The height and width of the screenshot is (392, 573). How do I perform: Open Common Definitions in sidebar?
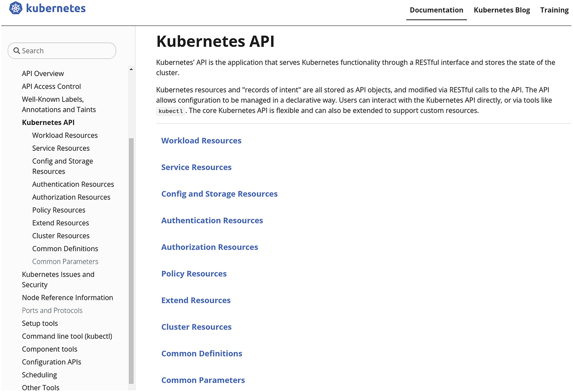point(65,249)
